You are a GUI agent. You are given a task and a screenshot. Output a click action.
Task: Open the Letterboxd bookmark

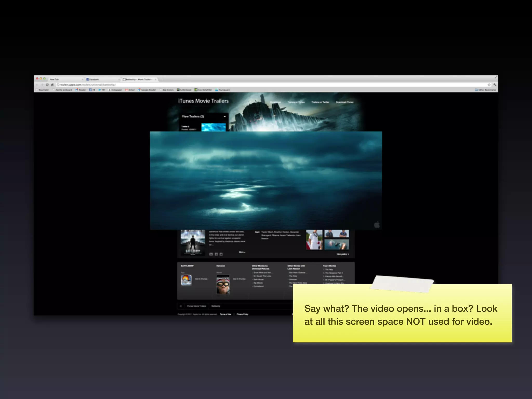184,90
